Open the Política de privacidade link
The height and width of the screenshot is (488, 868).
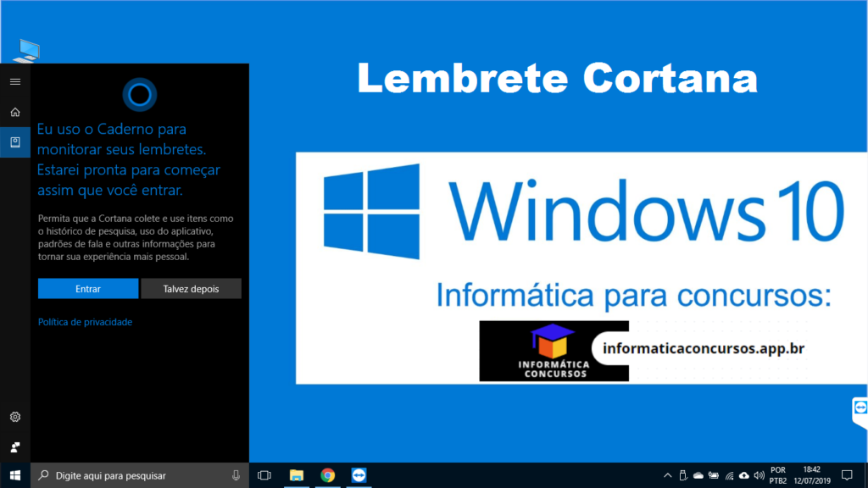pos(85,322)
